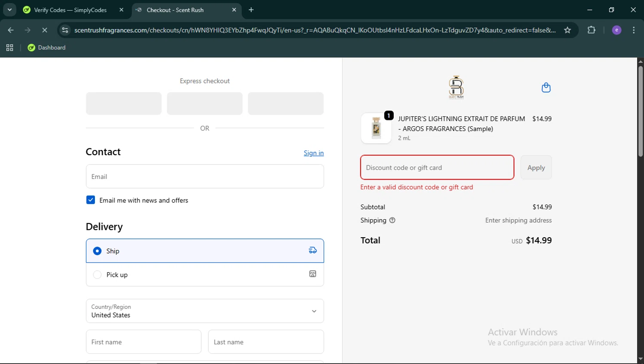Click middle express checkout button placeholder
The image size is (644, 364).
pos(205,104)
